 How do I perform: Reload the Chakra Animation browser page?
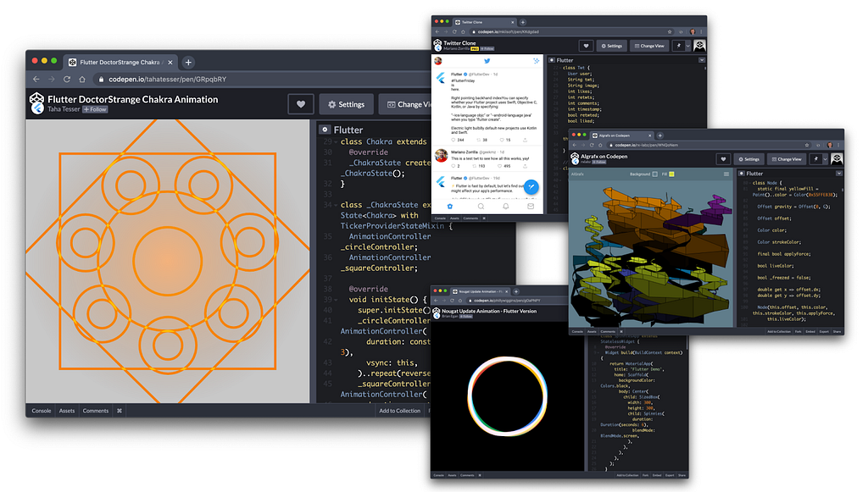tap(65, 80)
